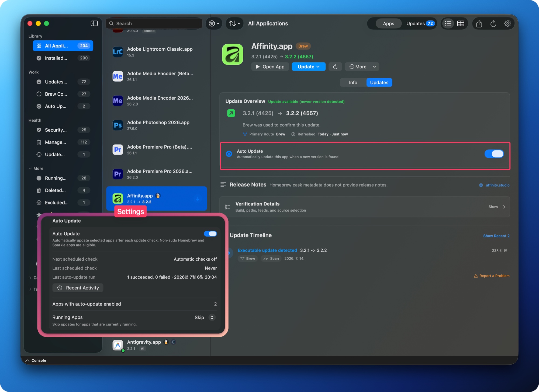This screenshot has width=539, height=392.
Task: Open the settings gear in toolbar
Action: pos(507,23)
